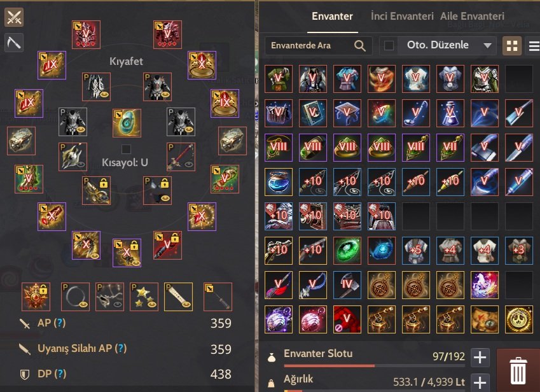
Task: Switch inventory to list view icon
Action: point(534,46)
